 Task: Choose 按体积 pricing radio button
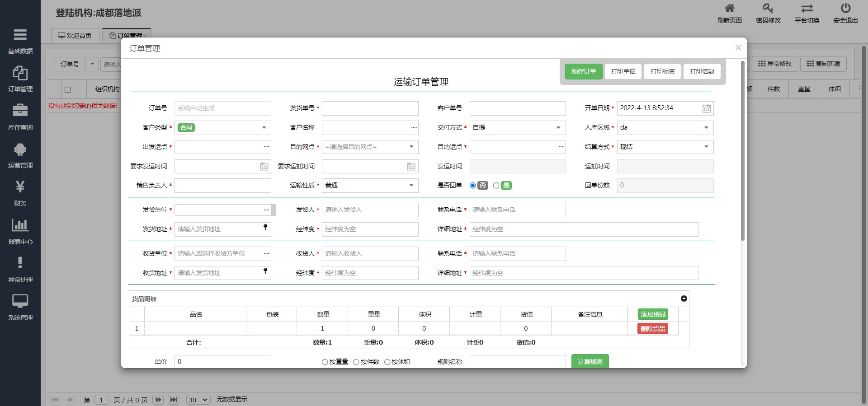click(387, 362)
